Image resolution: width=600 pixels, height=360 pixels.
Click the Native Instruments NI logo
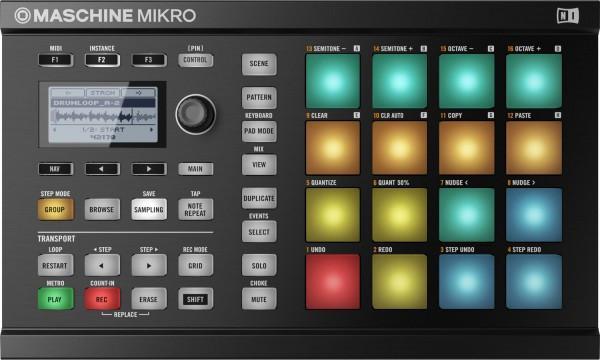[568, 16]
